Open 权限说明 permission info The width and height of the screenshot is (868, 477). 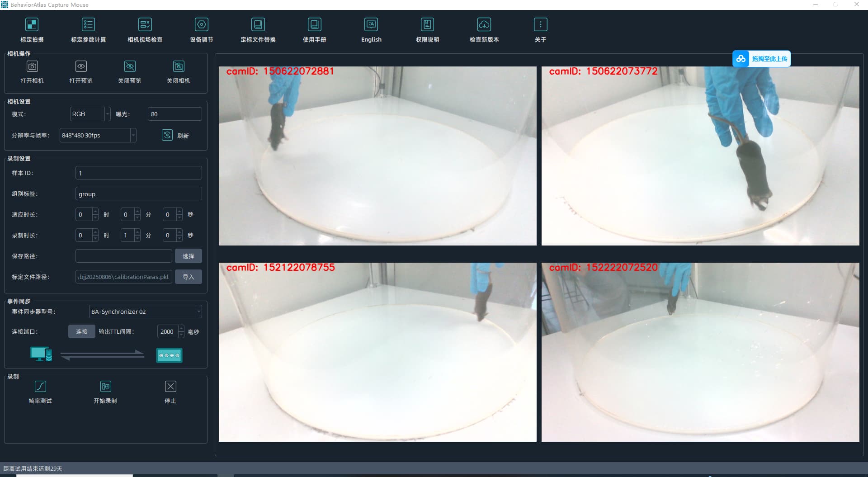point(427,30)
